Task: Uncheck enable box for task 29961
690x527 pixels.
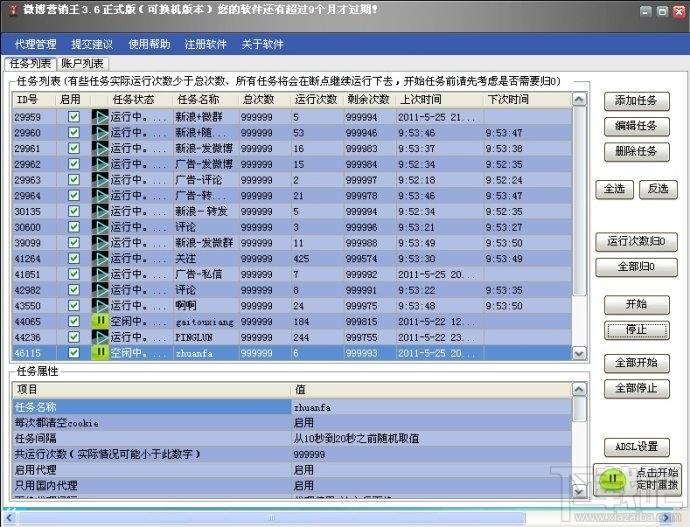Action: click(74, 148)
